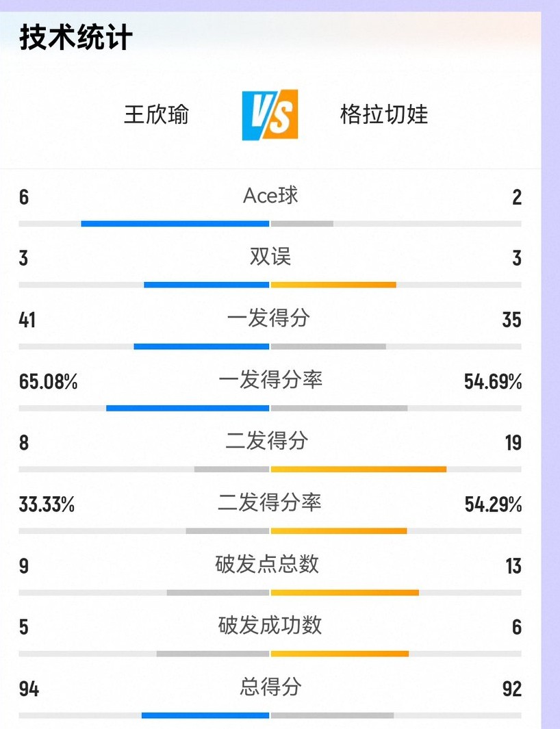This screenshot has height=729, width=560.
Task: Click the 一发得分 stat label
Action: [269, 318]
